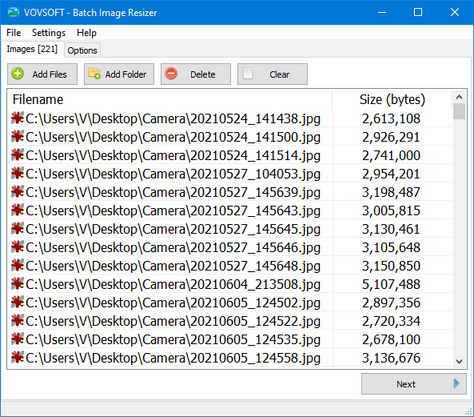
Task: Select row path ending 20210605_124535.jpg
Action: [173, 340]
